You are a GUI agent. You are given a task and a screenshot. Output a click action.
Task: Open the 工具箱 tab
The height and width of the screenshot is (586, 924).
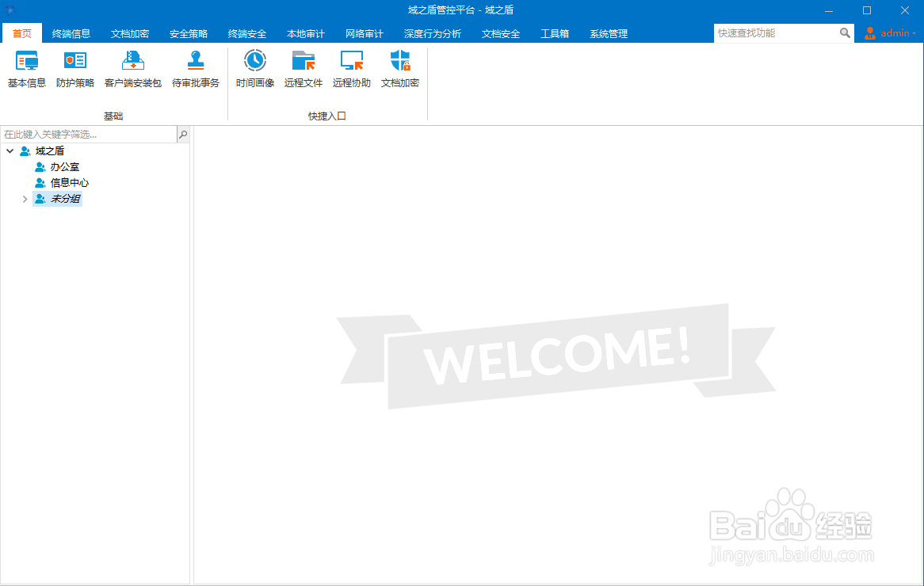pyautogui.click(x=555, y=33)
